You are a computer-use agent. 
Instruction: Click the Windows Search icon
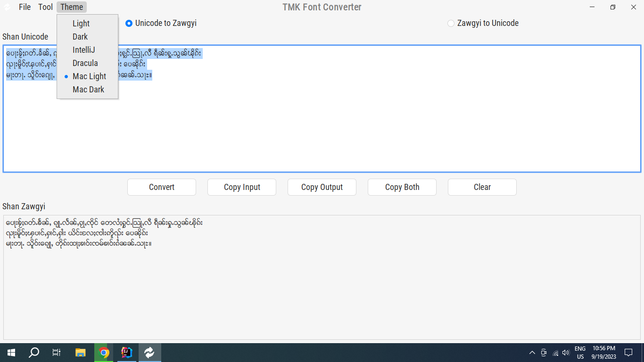pyautogui.click(x=33, y=352)
